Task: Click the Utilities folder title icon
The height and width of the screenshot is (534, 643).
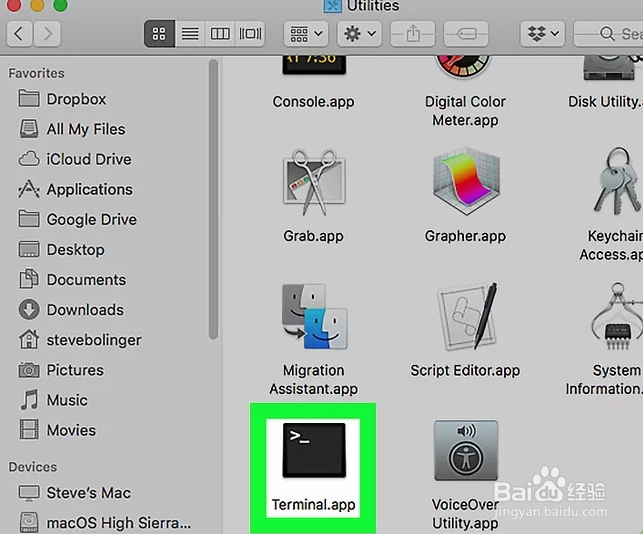Action: click(333, 6)
